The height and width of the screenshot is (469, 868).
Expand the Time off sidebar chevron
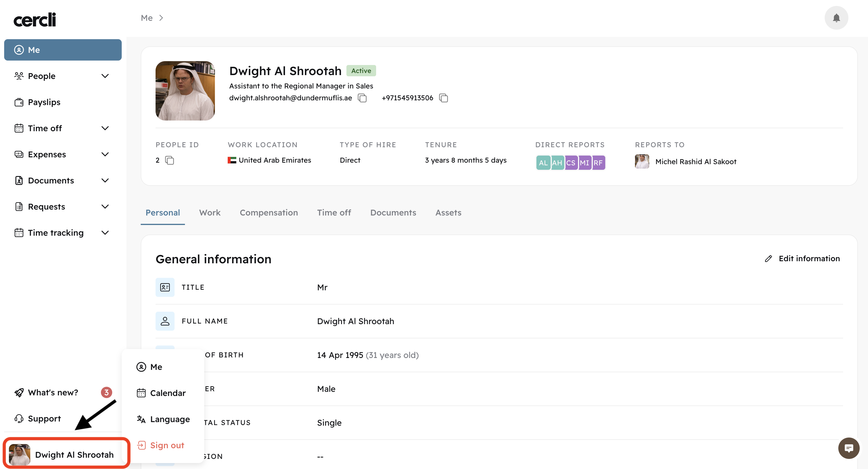tap(105, 128)
